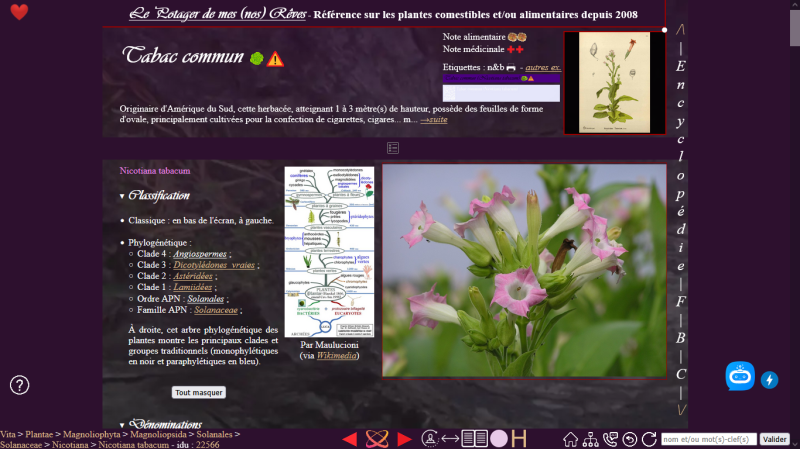This screenshot has height=449, width=800.
Task: Click the red heart favorite icon
Action: click(x=19, y=12)
